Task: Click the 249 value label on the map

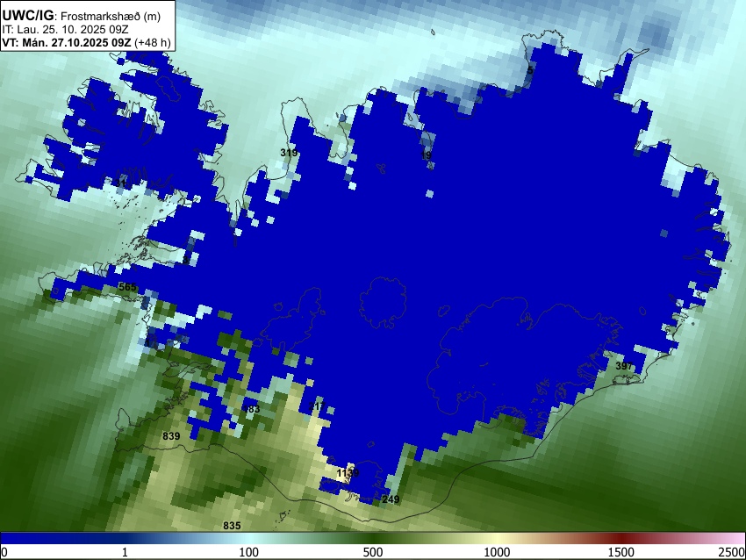Action: point(391,499)
